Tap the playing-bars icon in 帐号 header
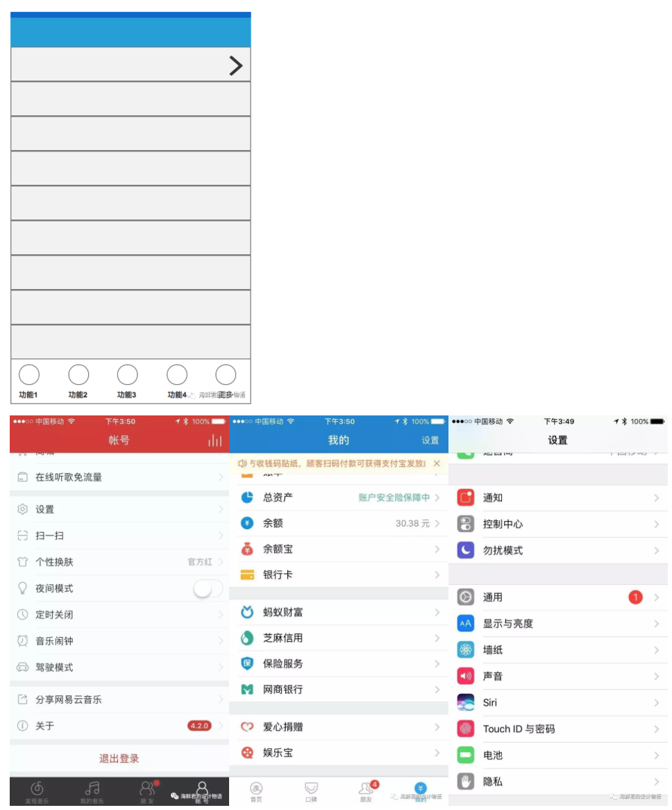Image resolution: width=672 pixels, height=810 pixels. 215,440
